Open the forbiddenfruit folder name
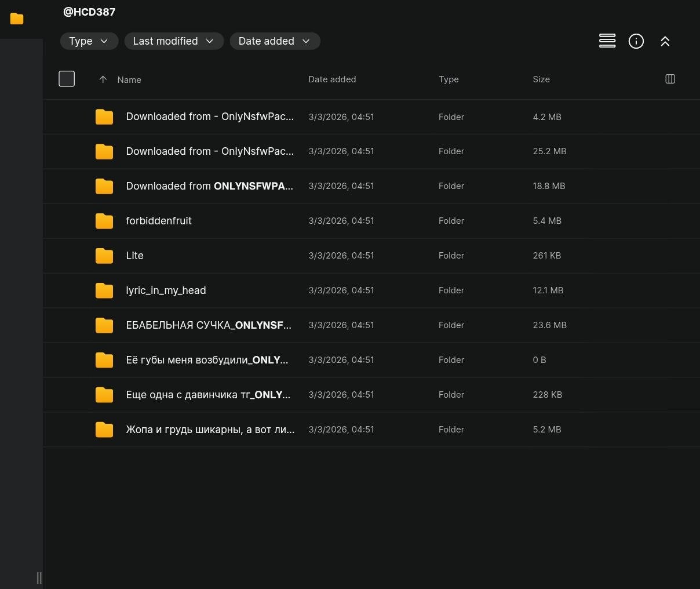Screen dimensions: 700x589 158,221
